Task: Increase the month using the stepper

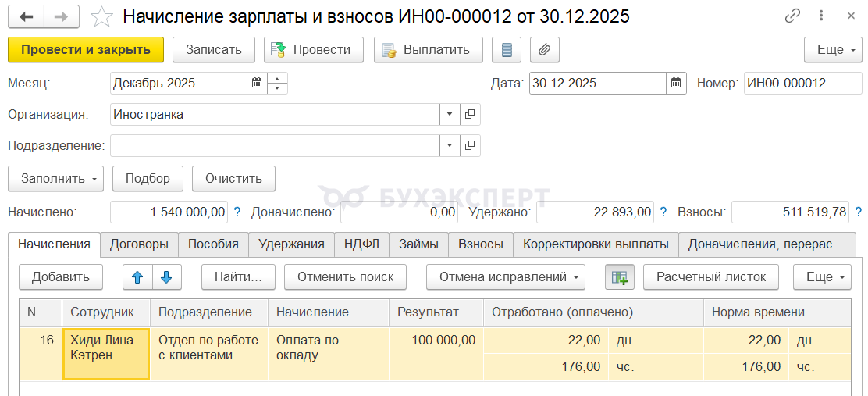Action: (x=278, y=78)
